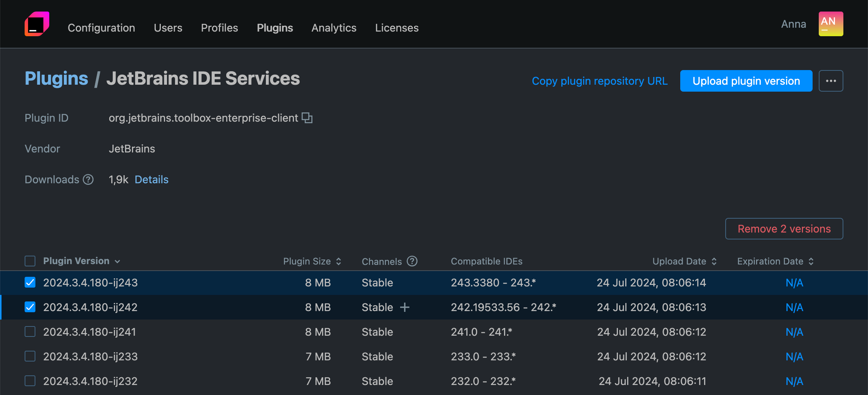Open the Plugin Version sort dropdown
Image resolution: width=868 pixels, height=395 pixels.
point(117,261)
